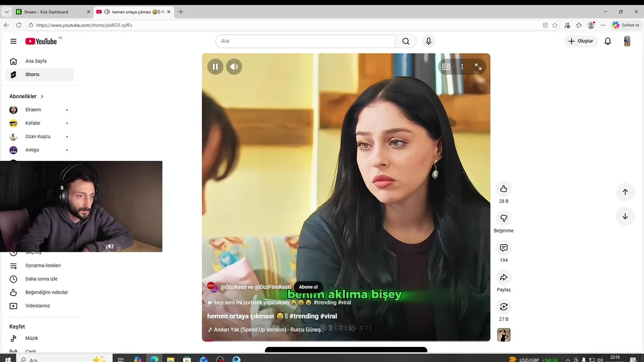Close the Kick Dashboard tab
Screen dimensions: 644x362
pos(89,12)
